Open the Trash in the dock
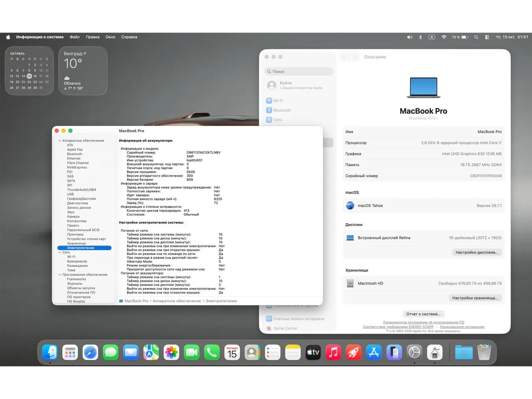 coord(484,352)
